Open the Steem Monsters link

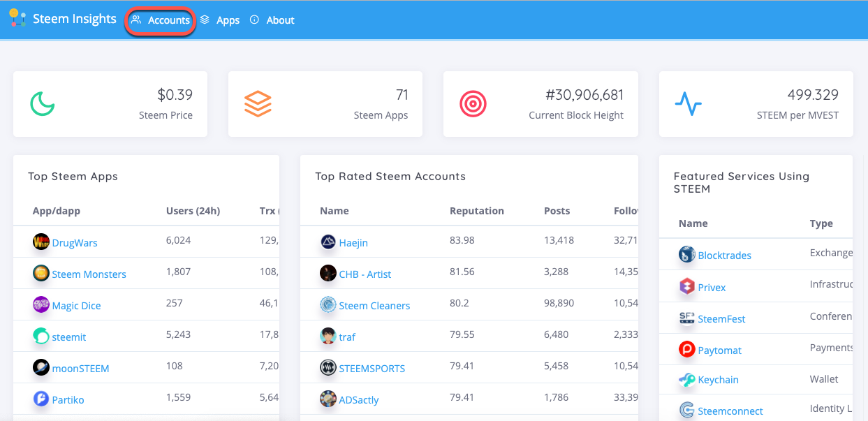pyautogui.click(x=89, y=274)
